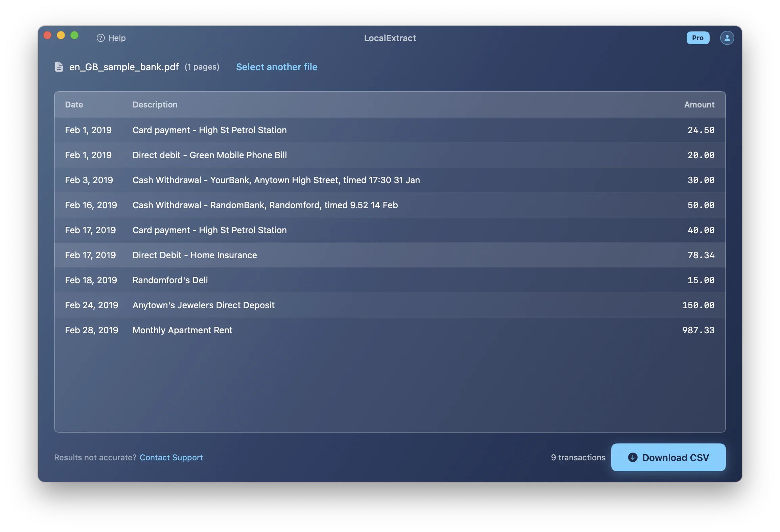Open the Contact Support link
Viewport: 780px width, 532px height.
pos(171,457)
